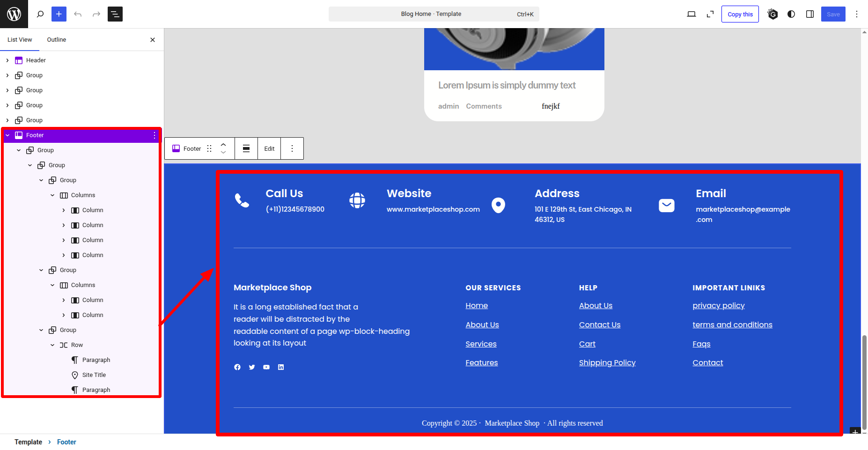The width and height of the screenshot is (868, 450).
Task: Open the top-right Options three-dots menu
Action: point(857,14)
